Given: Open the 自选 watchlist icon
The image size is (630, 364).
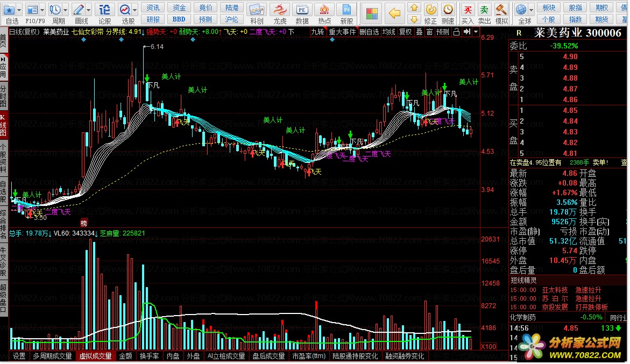Looking at the screenshot, I should pos(9,10).
